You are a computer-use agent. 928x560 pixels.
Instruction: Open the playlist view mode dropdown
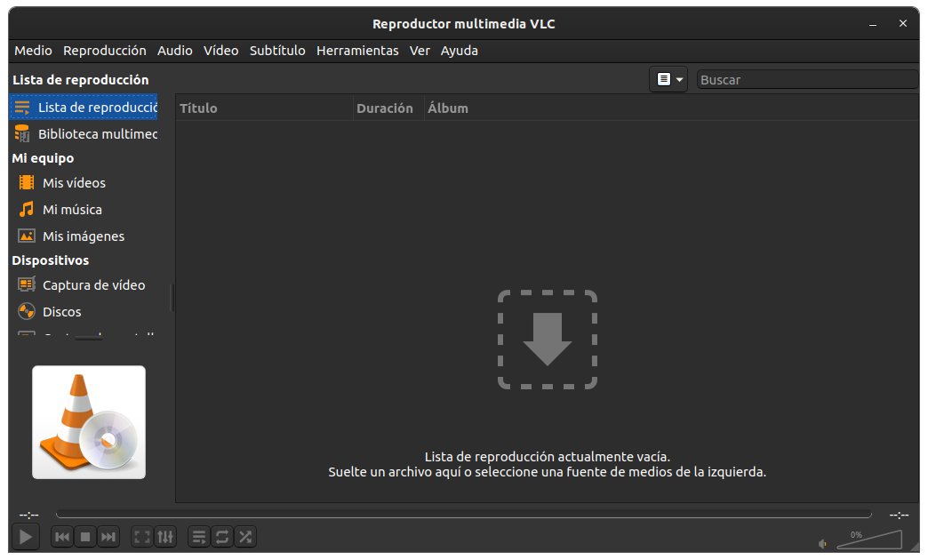(x=668, y=78)
